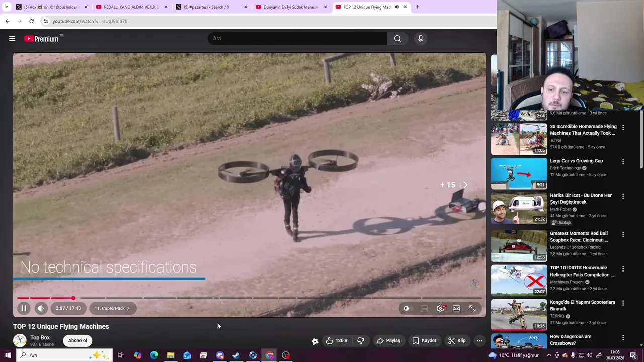
Task: Subscribe using the Abone ol button
Action: [x=77, y=341]
